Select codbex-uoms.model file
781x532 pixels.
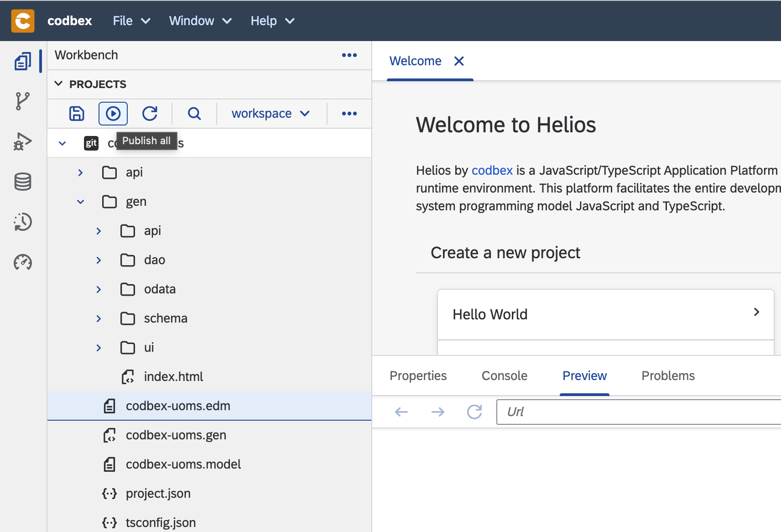pyautogui.click(x=209, y=464)
